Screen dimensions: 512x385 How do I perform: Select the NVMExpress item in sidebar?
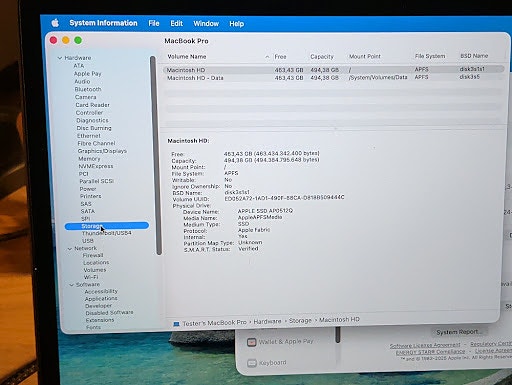pyautogui.click(x=96, y=166)
